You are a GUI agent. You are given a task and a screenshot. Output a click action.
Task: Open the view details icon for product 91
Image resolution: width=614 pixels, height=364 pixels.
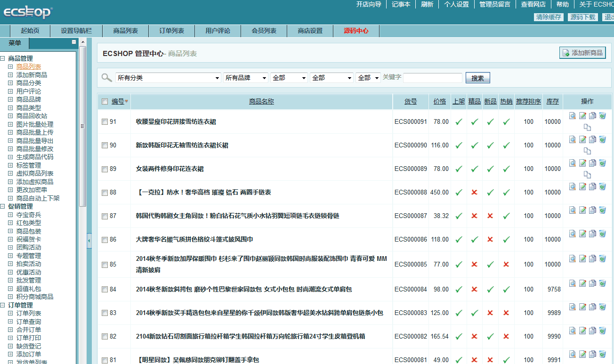click(x=572, y=115)
